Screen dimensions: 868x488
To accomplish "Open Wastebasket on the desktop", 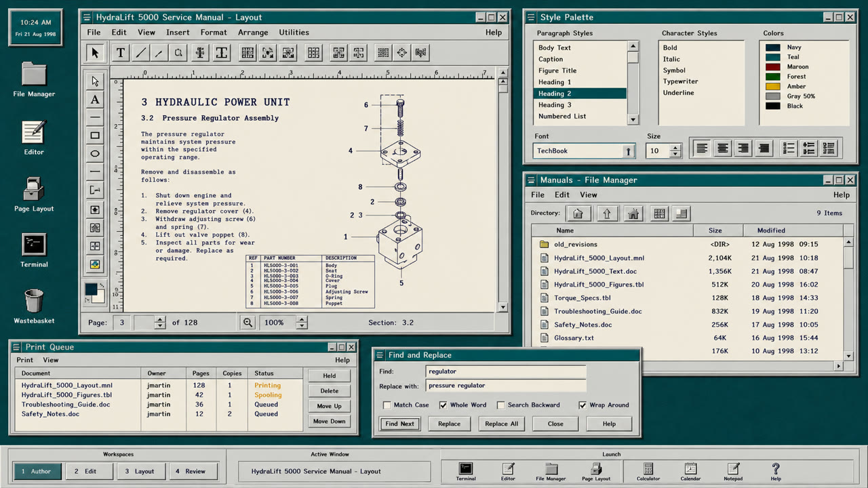I will click(x=34, y=306).
